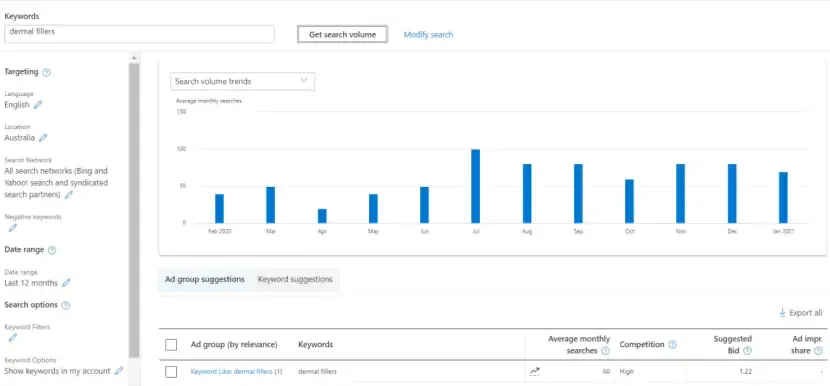Click the Keywords input field
The image size is (830, 386).
click(x=139, y=34)
